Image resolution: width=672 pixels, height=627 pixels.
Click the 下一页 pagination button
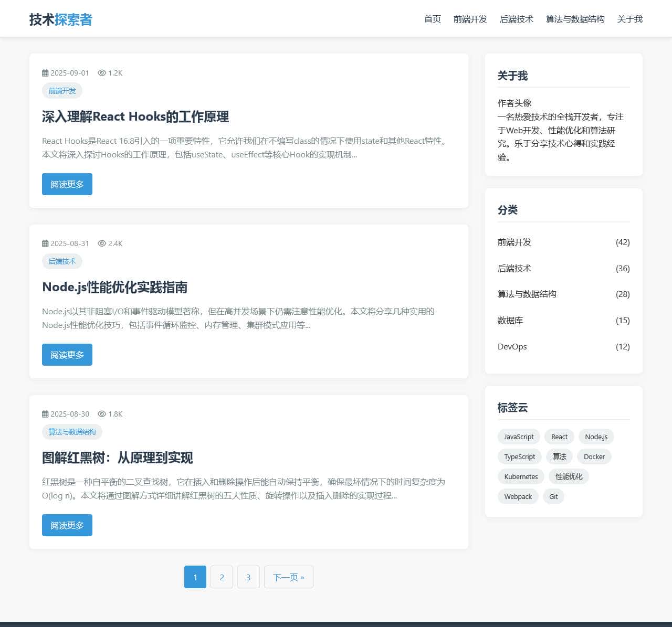pyautogui.click(x=288, y=577)
